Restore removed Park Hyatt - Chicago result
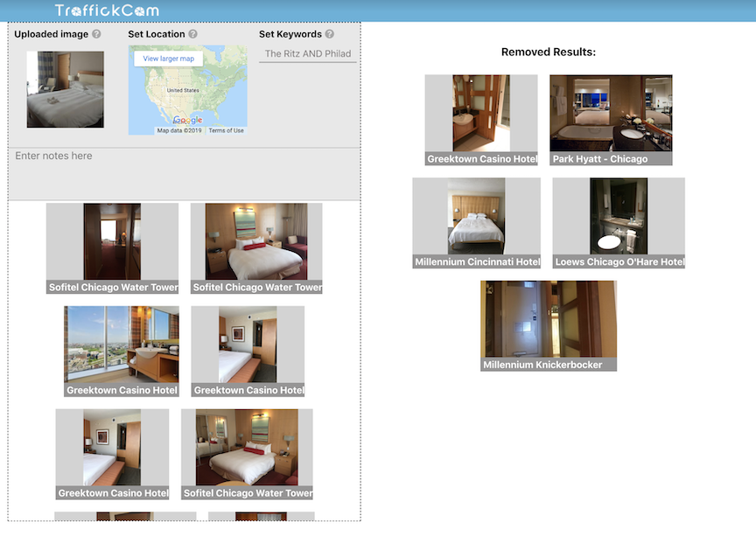756x536 pixels. 611,120
